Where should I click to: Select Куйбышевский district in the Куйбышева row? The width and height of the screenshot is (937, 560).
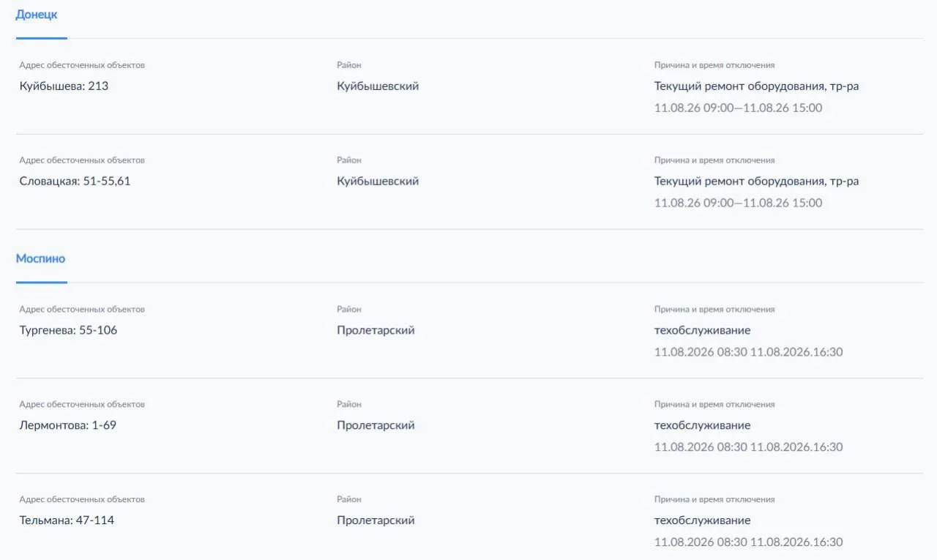coord(378,86)
